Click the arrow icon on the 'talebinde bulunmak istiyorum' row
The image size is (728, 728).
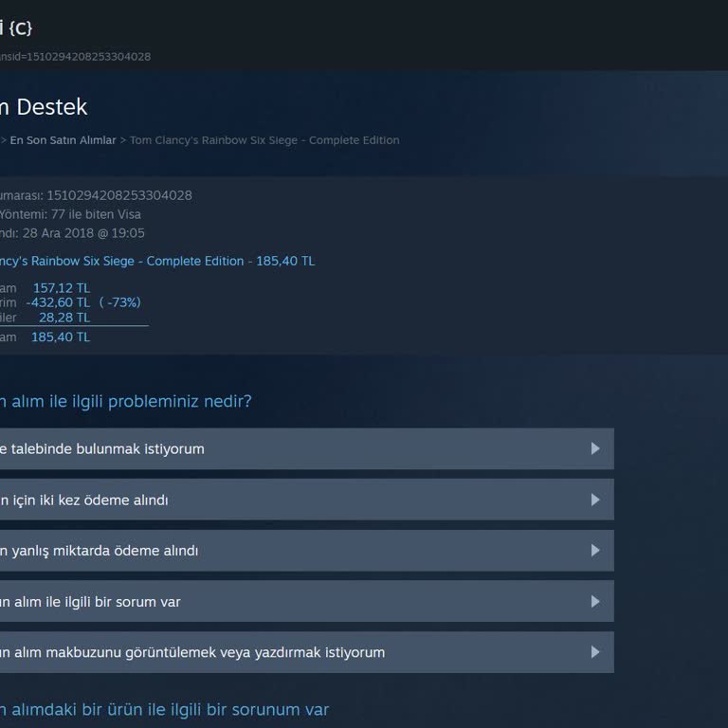click(595, 448)
